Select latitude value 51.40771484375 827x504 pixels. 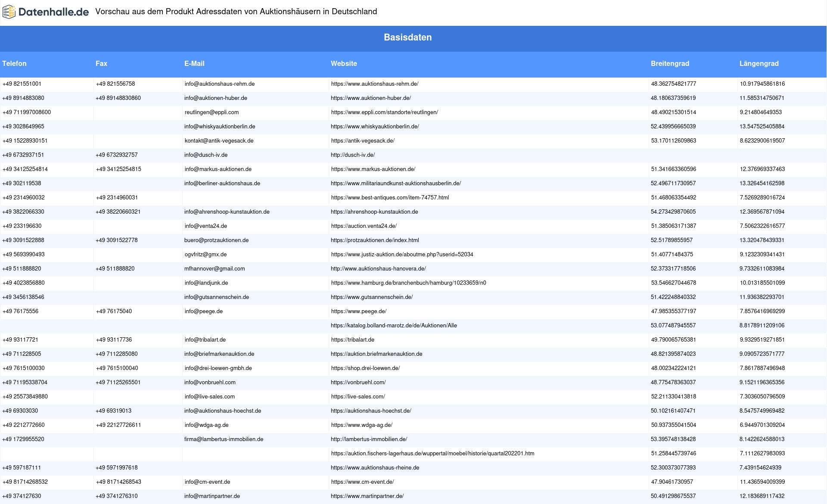point(672,255)
